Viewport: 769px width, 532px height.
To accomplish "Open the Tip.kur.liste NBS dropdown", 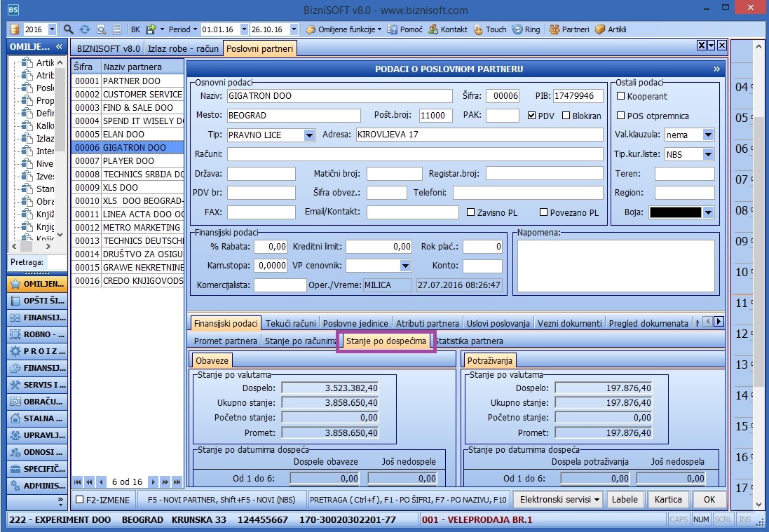I will (708, 154).
